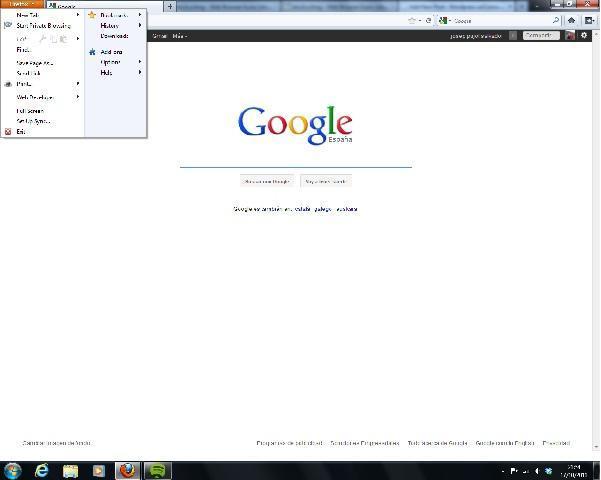Launch Internet Explorer from the taskbar
The width and height of the screenshot is (601, 480).
(42, 470)
